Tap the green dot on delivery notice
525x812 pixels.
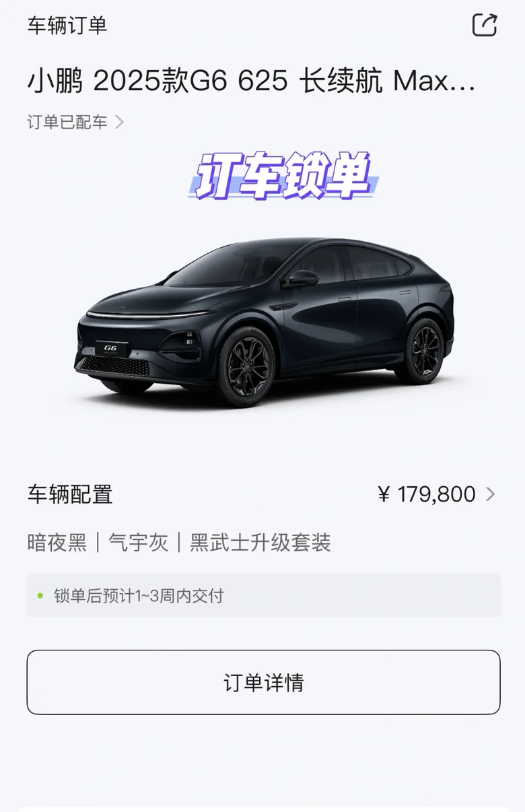pos(40,596)
